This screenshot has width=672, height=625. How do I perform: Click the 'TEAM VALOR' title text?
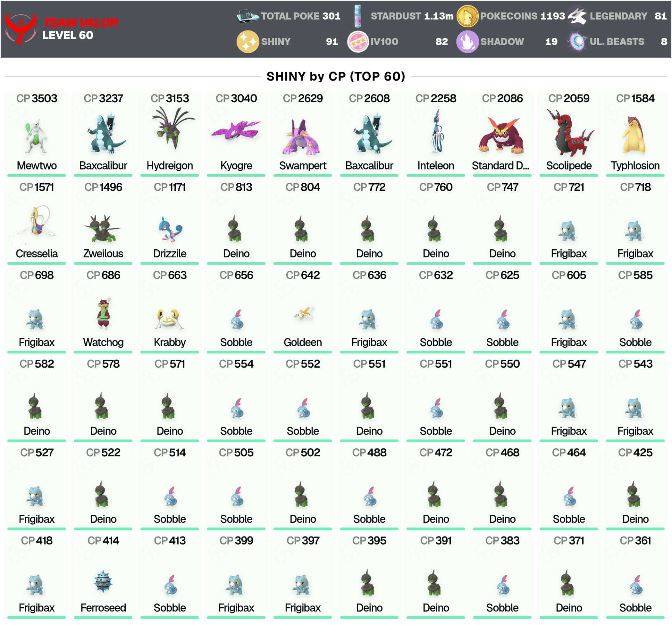[80, 23]
